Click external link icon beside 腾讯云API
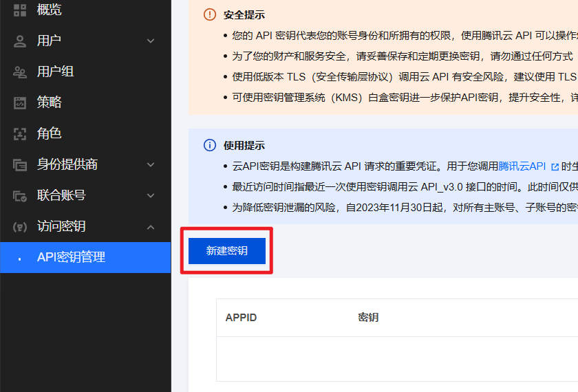This screenshot has height=392, width=578. tap(555, 166)
